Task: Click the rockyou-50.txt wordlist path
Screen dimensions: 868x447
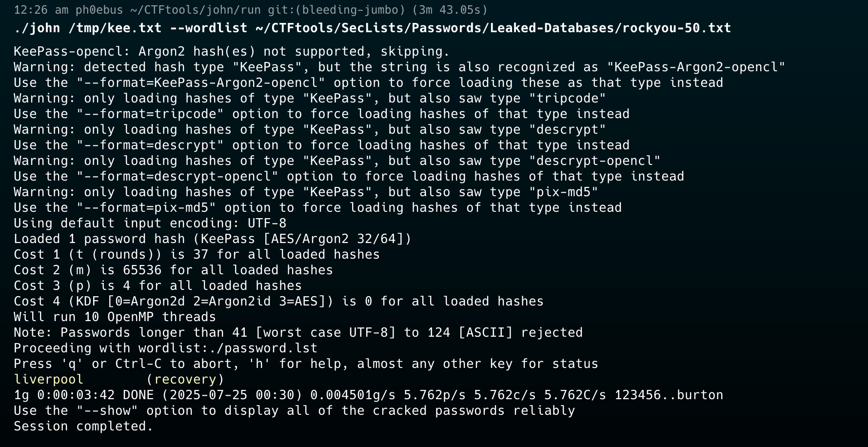Action: click(493, 28)
